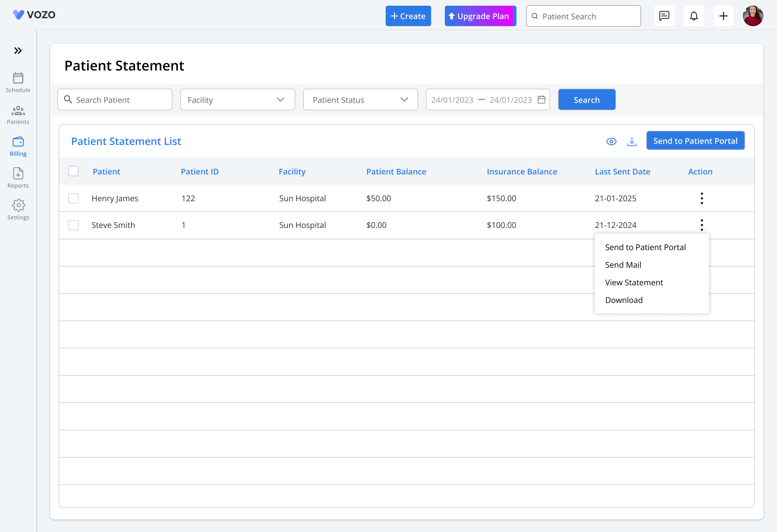
Task: Open the Facility dropdown
Action: [x=238, y=100]
